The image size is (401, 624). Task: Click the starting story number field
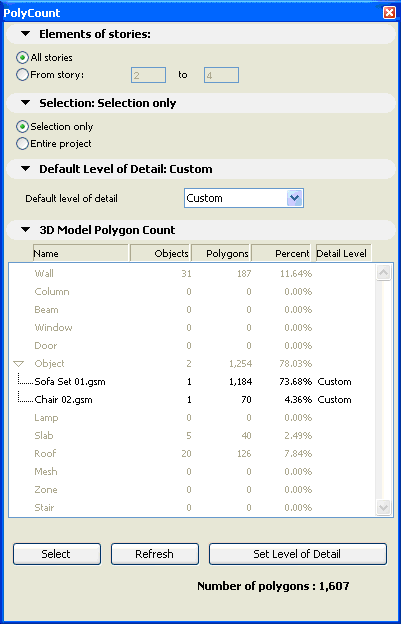pos(148,75)
